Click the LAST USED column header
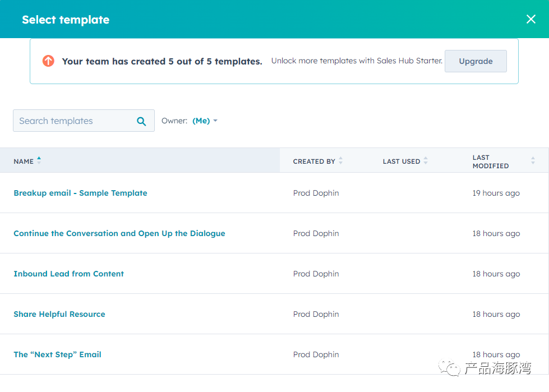 point(402,162)
